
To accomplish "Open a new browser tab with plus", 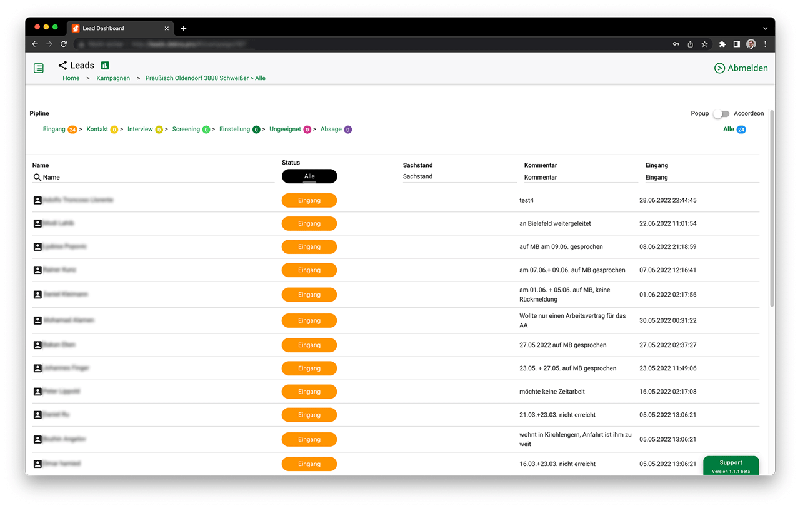I will coord(184,29).
